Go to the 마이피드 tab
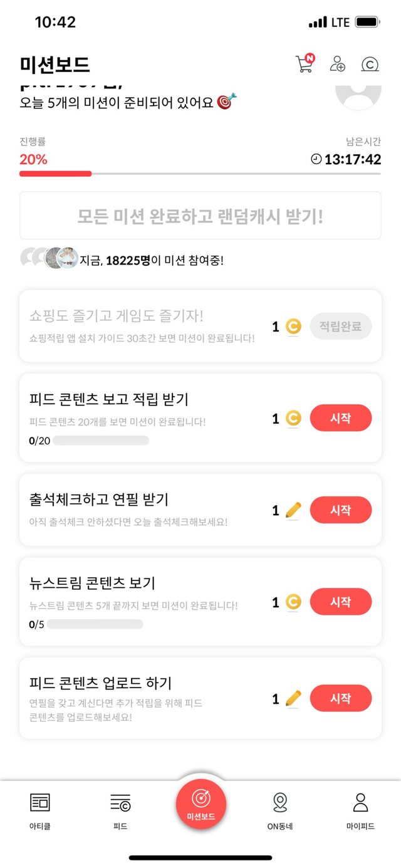This screenshot has height=868, width=401. [x=360, y=810]
